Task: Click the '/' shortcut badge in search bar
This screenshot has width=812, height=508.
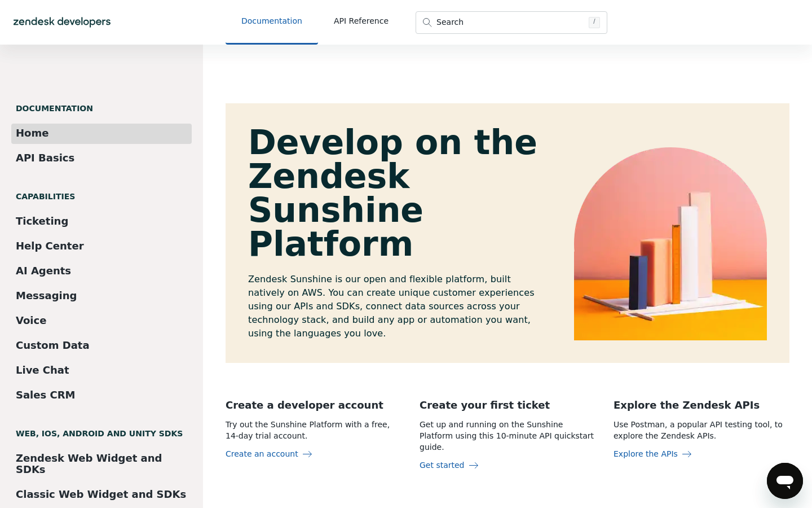Action: click(x=594, y=22)
